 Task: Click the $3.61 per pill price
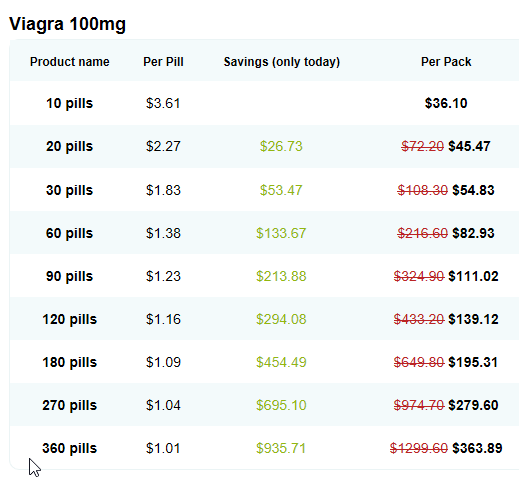pos(163,103)
